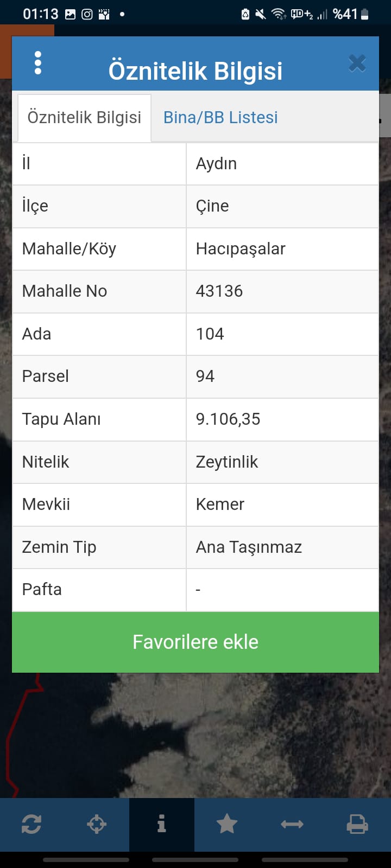Image resolution: width=391 pixels, height=868 pixels.
Task: Open favorites with the star icon
Action: (x=227, y=825)
